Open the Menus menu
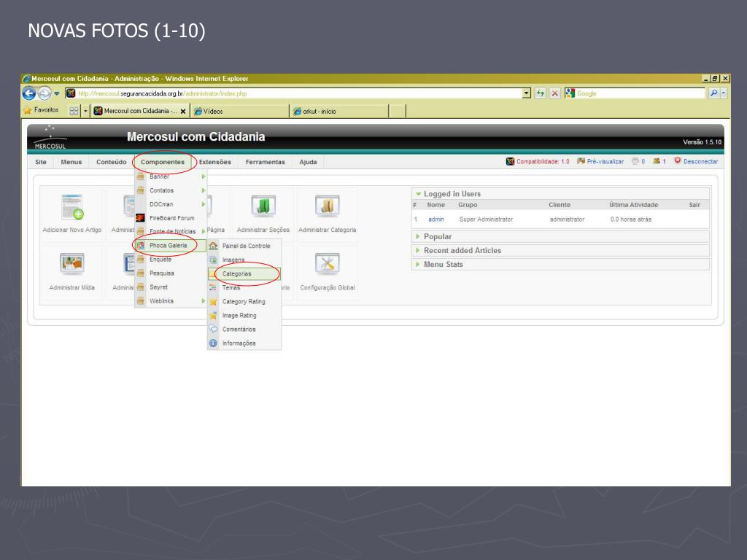Screen dimensions: 747x560 pos(71,162)
